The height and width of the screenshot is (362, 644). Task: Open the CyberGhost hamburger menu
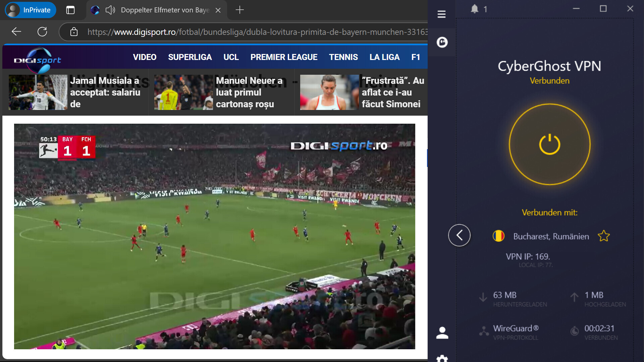(441, 14)
